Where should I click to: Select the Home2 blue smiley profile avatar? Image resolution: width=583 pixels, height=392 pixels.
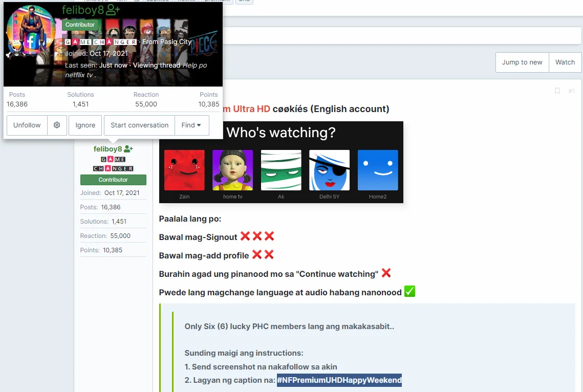pos(378,170)
